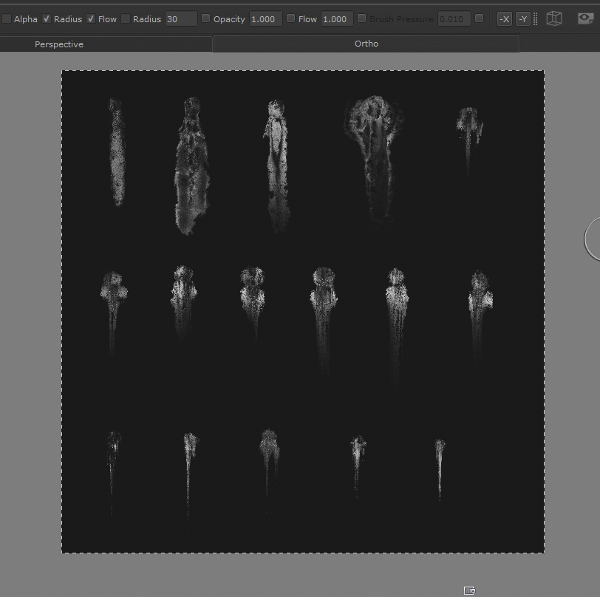
Task: Switch to the Ortho tab
Action: pyautogui.click(x=366, y=44)
